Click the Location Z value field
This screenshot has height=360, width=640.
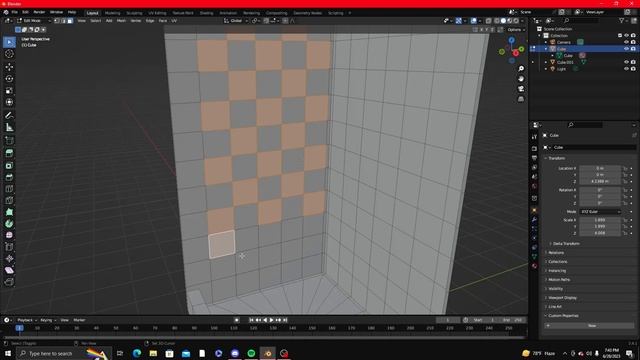(600, 181)
